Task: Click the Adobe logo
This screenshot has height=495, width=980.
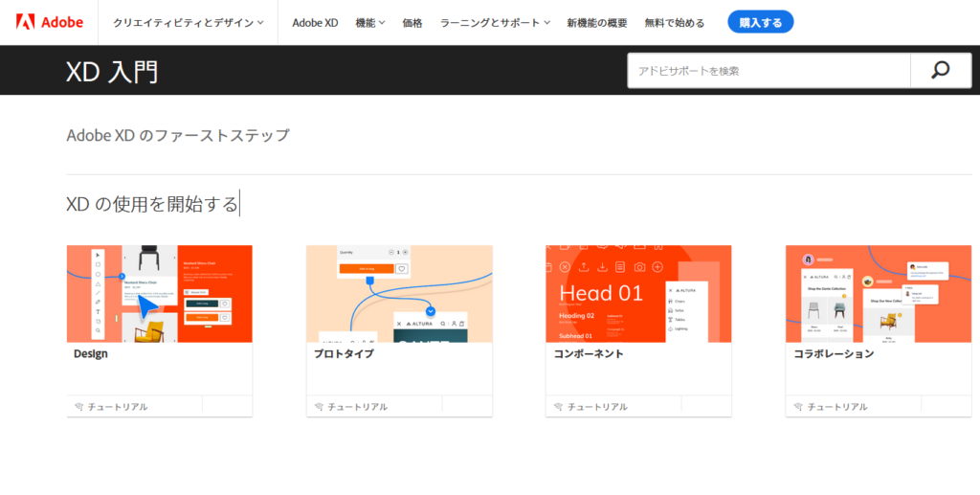Action: click(50, 23)
